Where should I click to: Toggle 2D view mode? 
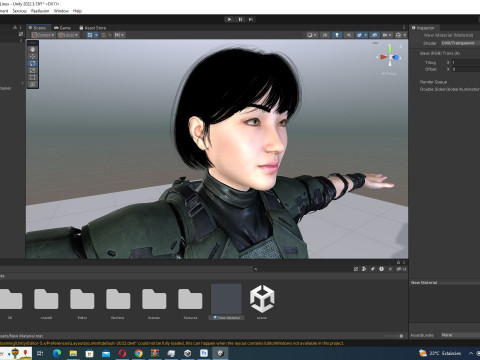325,35
